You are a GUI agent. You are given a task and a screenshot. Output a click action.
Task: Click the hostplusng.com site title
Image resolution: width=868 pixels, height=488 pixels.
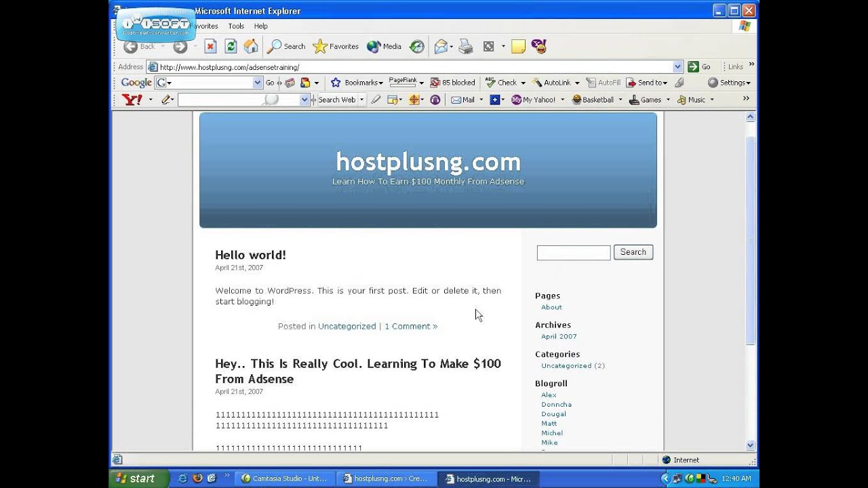[x=428, y=161]
